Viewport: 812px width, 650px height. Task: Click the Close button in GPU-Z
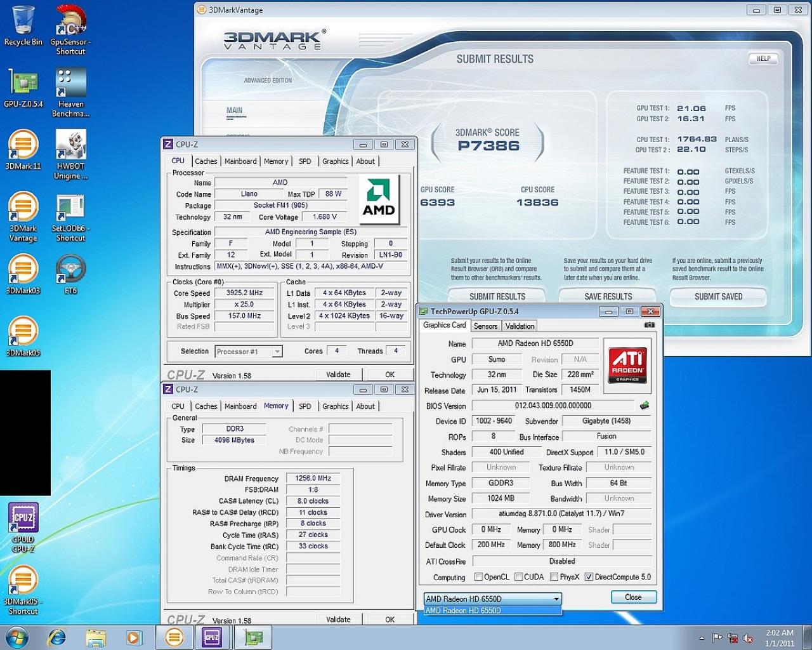[x=633, y=597]
